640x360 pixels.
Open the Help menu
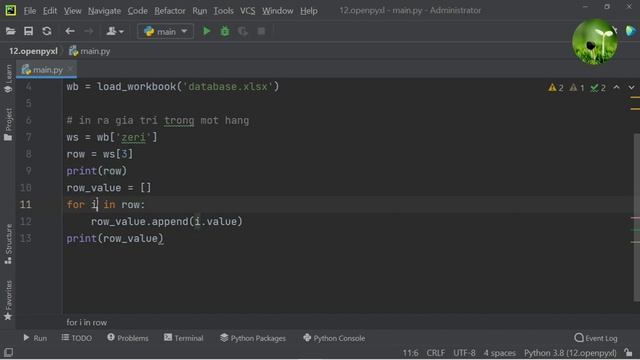(x=309, y=11)
